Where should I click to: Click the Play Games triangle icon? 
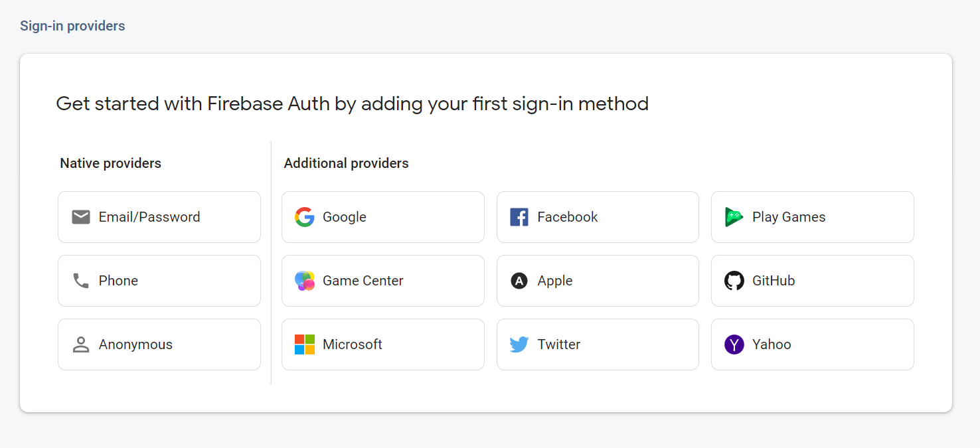click(734, 216)
